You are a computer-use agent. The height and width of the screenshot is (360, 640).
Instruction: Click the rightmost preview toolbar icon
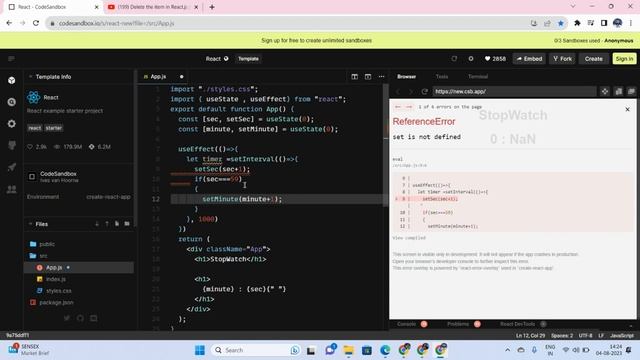[631, 91]
